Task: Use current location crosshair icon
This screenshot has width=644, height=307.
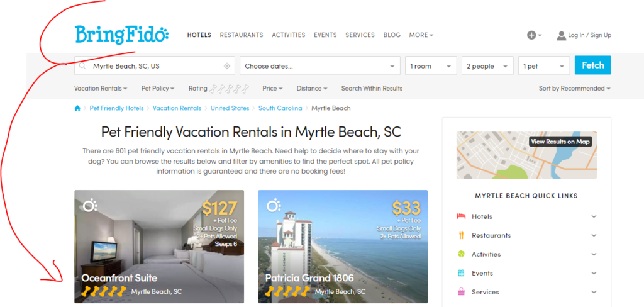Action: point(226,66)
